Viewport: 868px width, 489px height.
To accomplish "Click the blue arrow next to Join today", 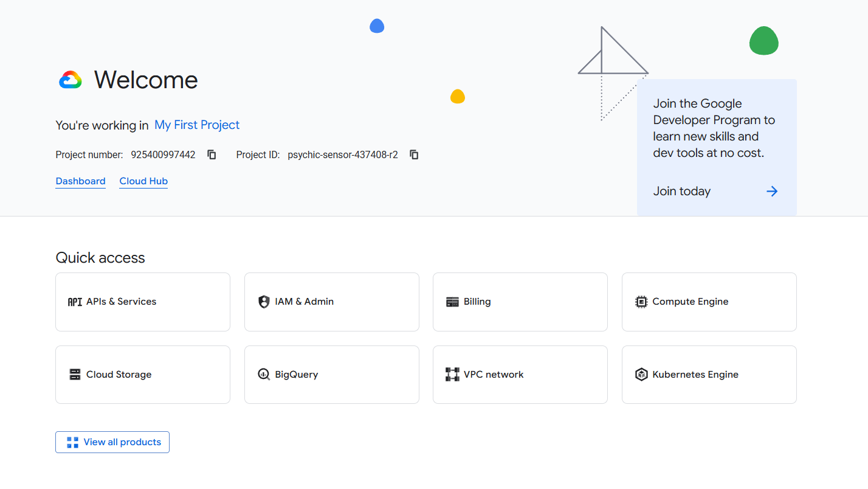I will pyautogui.click(x=772, y=192).
